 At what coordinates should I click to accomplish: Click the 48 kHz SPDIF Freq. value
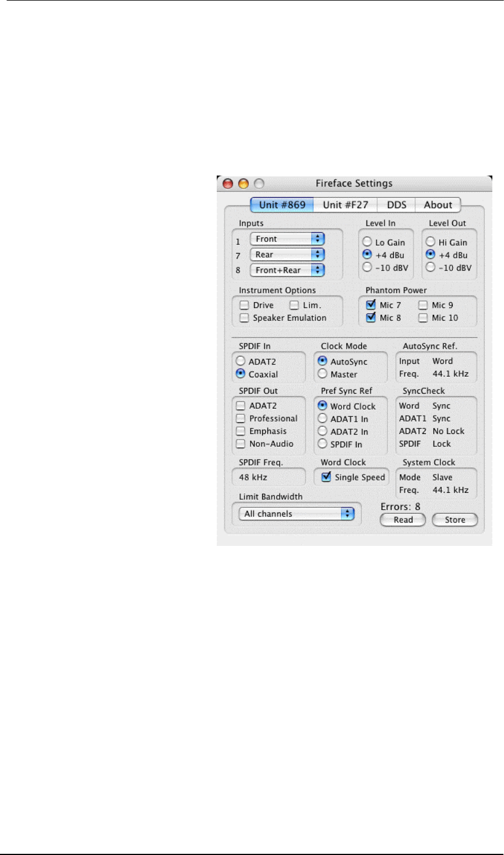pyautogui.click(x=253, y=477)
